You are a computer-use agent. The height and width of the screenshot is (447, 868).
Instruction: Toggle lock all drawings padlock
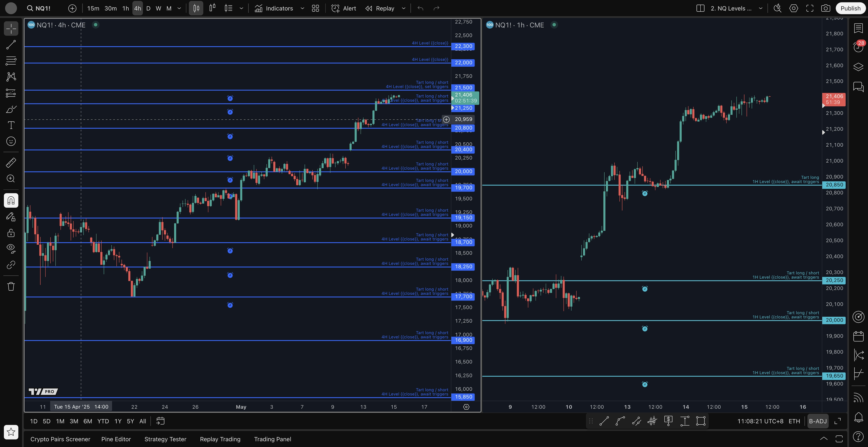pos(11,233)
